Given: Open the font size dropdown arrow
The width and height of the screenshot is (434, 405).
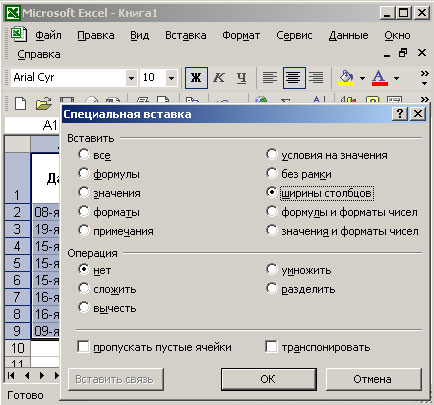Looking at the screenshot, I should pyautogui.click(x=171, y=78).
